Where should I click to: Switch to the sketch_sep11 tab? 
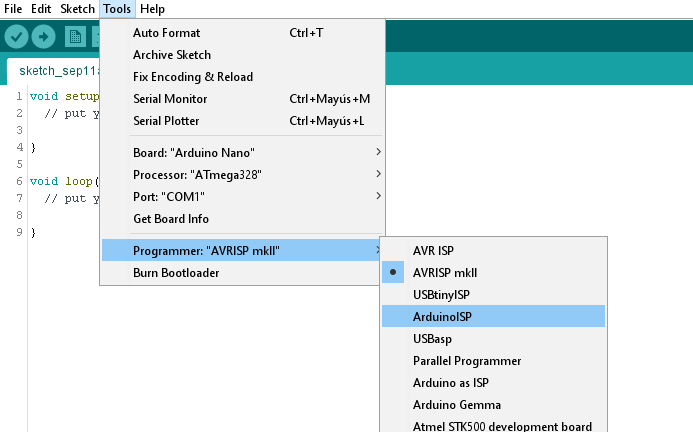52,73
